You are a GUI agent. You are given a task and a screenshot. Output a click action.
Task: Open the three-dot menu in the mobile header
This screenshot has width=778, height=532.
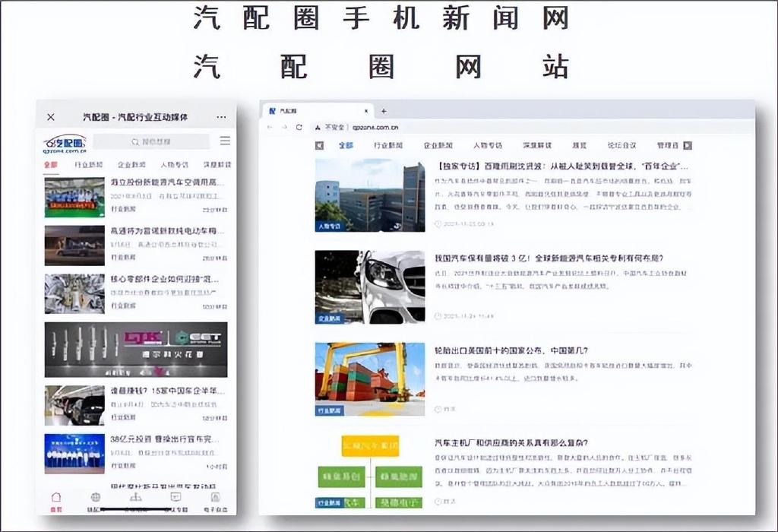pyautogui.click(x=221, y=117)
